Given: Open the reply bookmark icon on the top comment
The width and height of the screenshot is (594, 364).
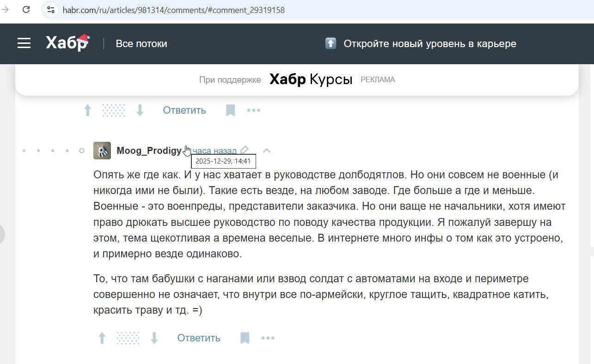Looking at the screenshot, I should 230,110.
